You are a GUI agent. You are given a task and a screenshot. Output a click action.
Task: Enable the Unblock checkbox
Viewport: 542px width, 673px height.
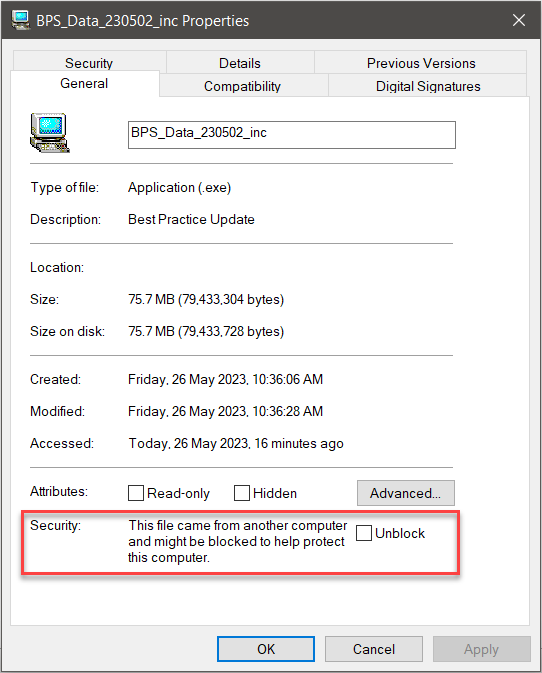click(363, 533)
